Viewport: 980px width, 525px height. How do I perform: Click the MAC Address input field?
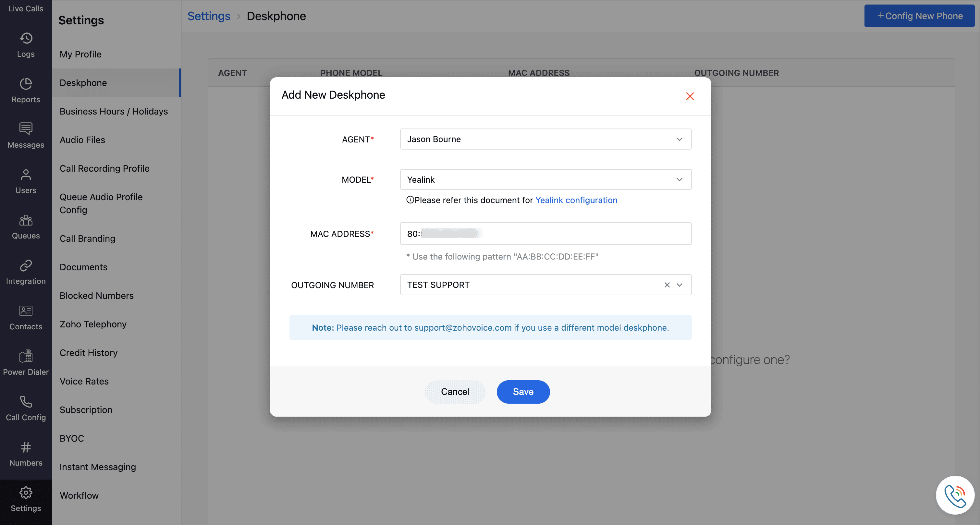(571, 234)
